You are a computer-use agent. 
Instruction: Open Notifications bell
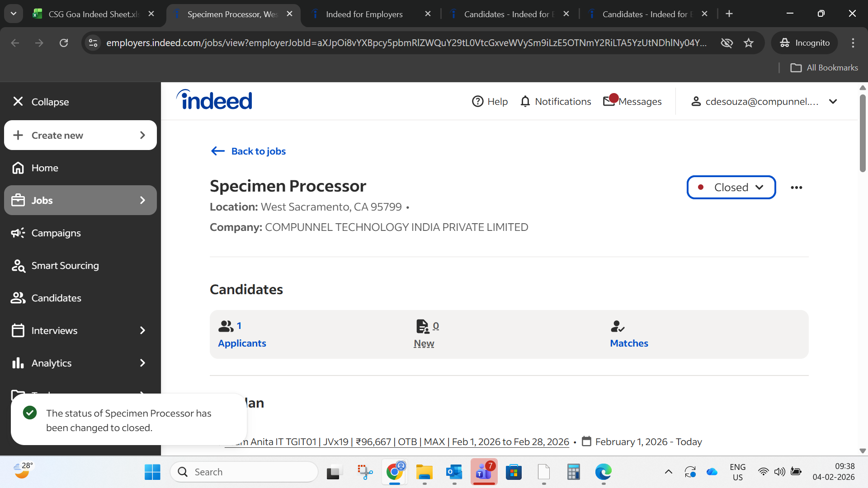click(x=525, y=101)
